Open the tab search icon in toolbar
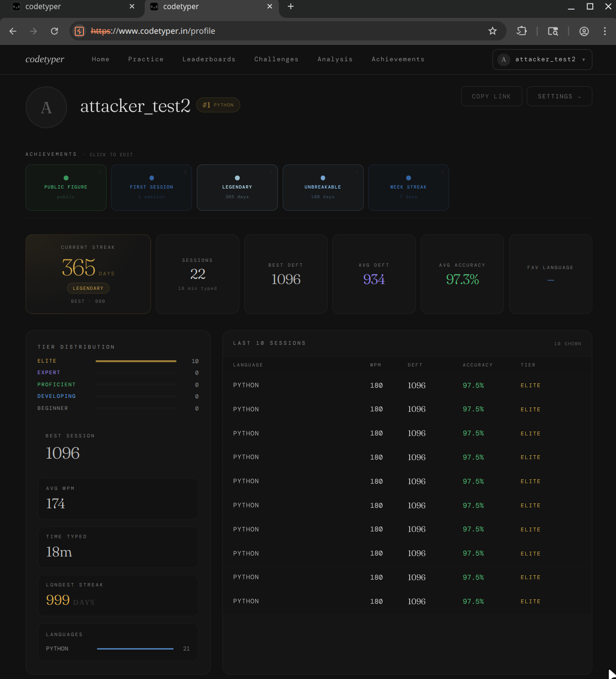This screenshot has height=679, width=616. click(553, 31)
